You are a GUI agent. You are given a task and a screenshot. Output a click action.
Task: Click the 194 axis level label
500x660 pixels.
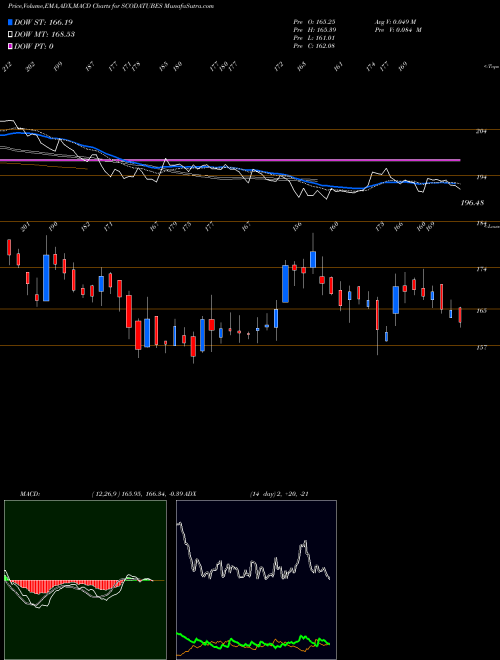pos(481,178)
